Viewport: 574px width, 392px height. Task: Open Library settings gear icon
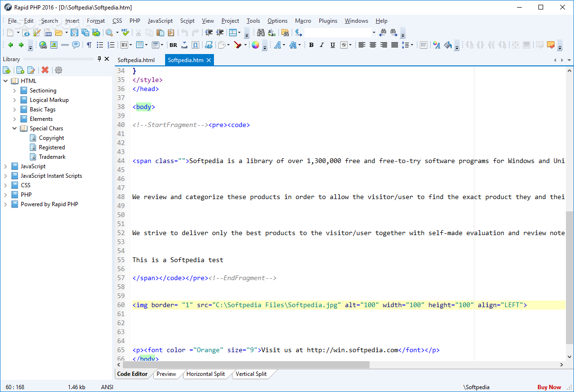(x=58, y=70)
